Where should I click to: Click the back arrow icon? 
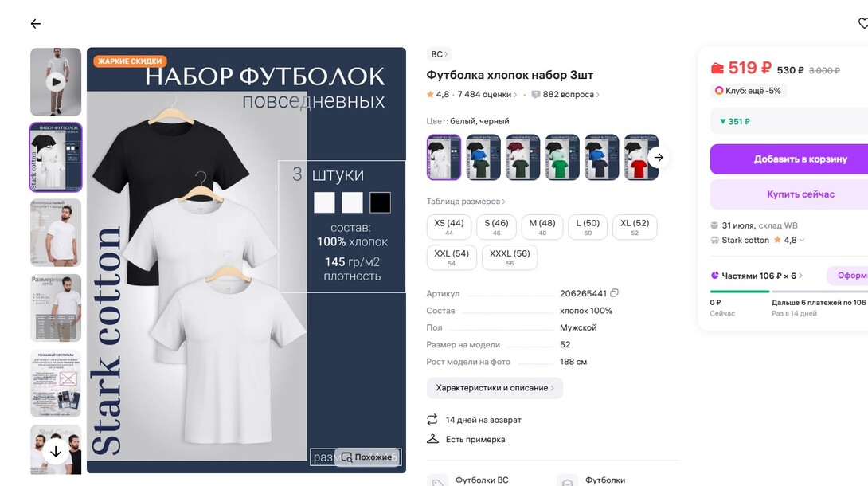coord(36,24)
